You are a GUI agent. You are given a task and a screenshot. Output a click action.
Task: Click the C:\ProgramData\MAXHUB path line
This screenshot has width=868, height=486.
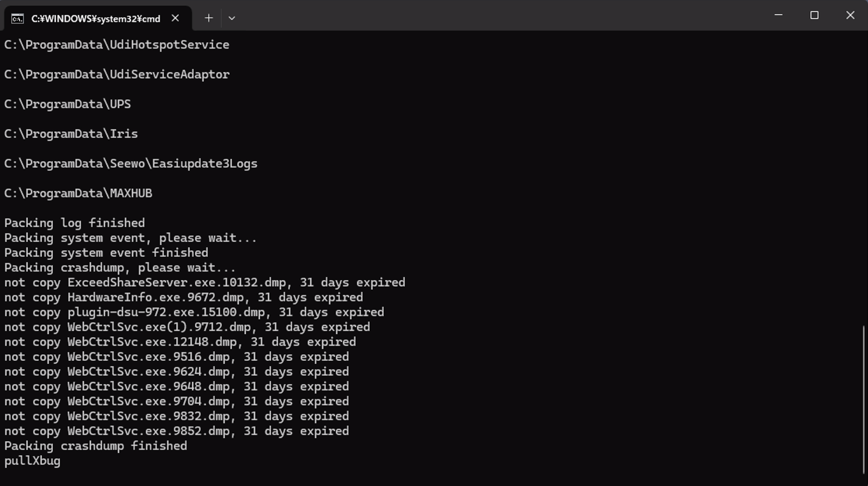[78, 193]
